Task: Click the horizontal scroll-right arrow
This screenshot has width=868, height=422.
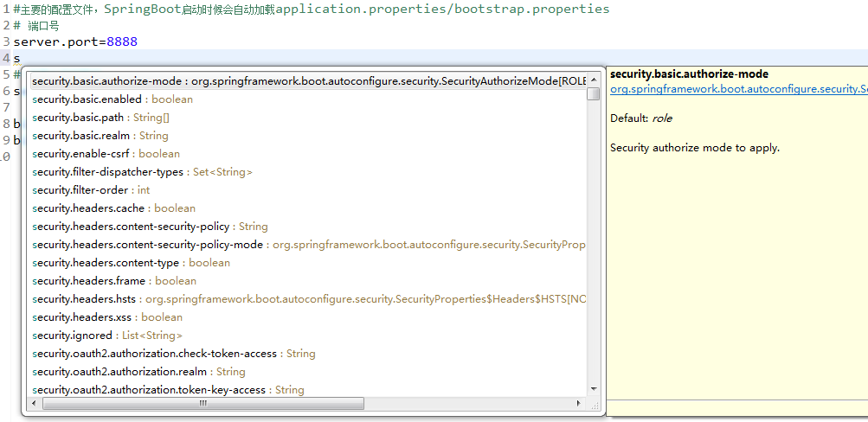Action: click(580, 404)
